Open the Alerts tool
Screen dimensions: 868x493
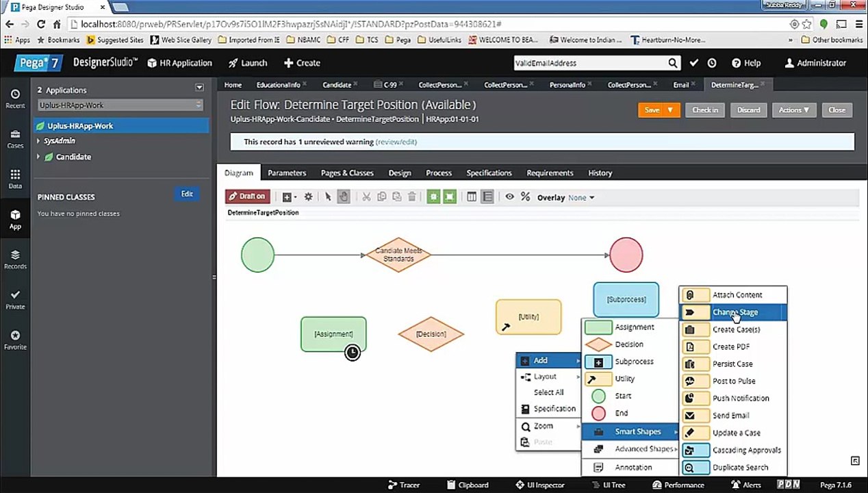click(x=745, y=485)
